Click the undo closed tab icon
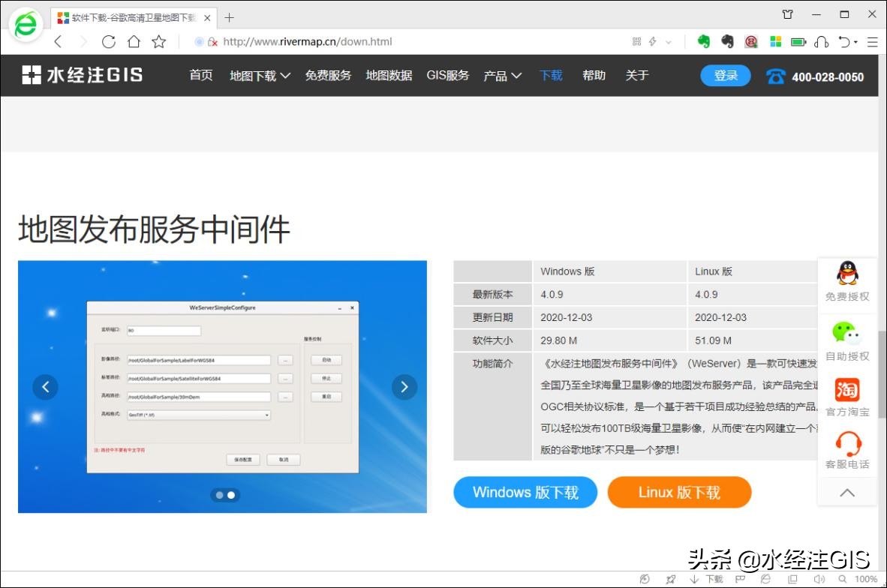The width and height of the screenshot is (887, 588). click(x=844, y=41)
